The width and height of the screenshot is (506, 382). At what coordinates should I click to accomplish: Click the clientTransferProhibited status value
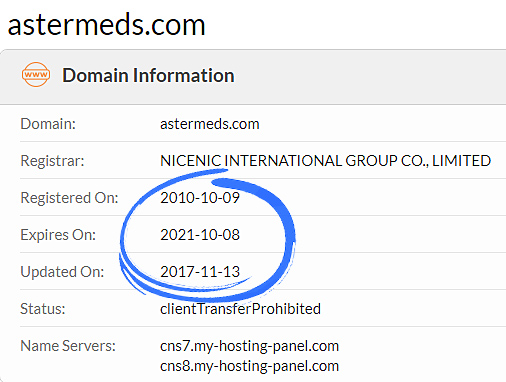click(x=240, y=309)
